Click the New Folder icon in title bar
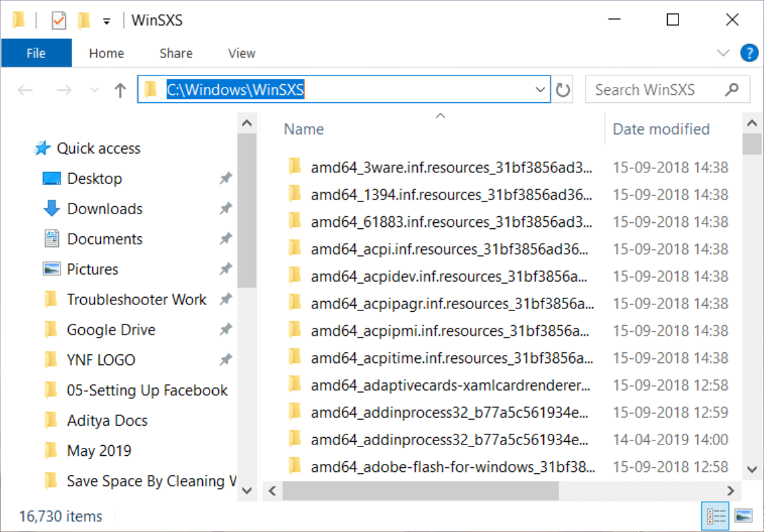Image resolution: width=764 pixels, height=532 pixels. click(84, 21)
